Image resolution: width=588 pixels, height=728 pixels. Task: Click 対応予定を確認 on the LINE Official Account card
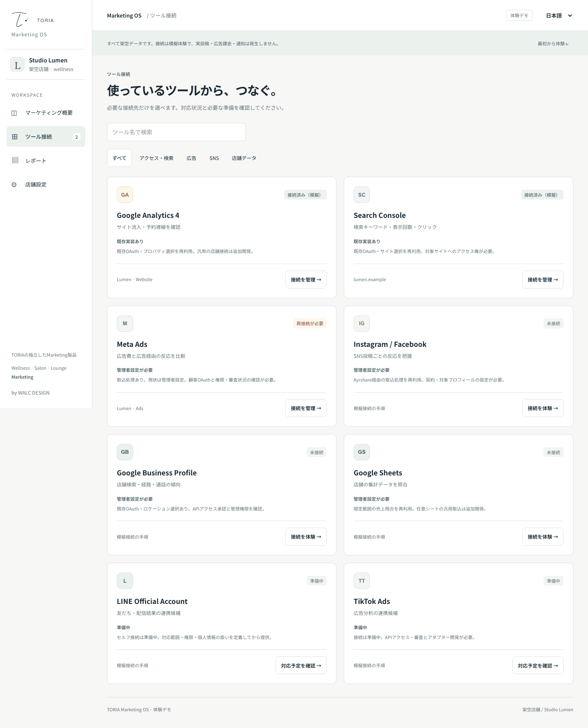(x=301, y=665)
